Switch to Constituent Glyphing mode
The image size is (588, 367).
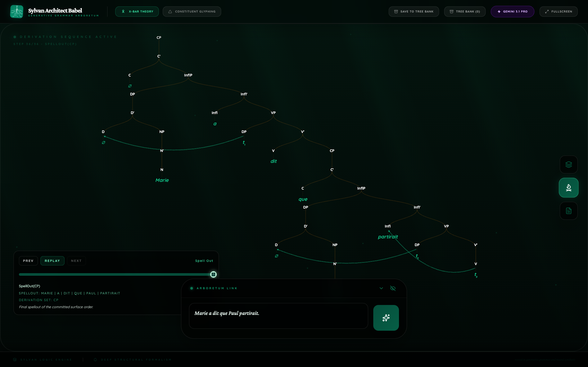(x=192, y=12)
